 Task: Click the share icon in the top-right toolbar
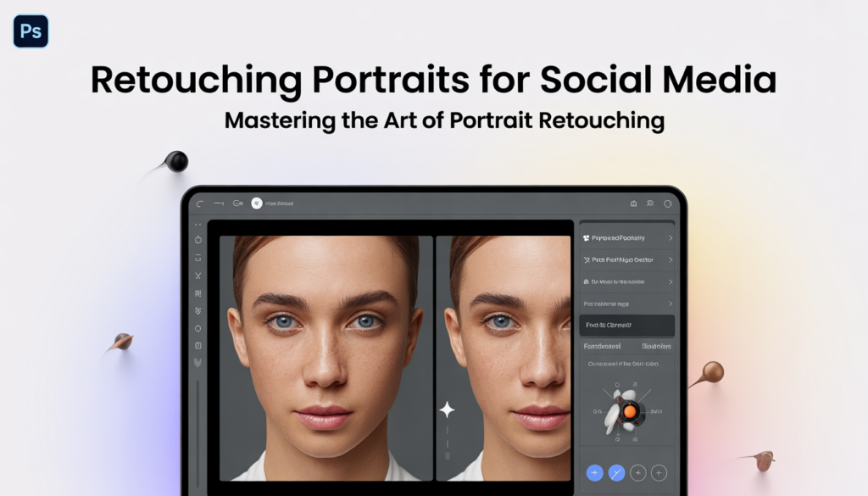pyautogui.click(x=650, y=203)
